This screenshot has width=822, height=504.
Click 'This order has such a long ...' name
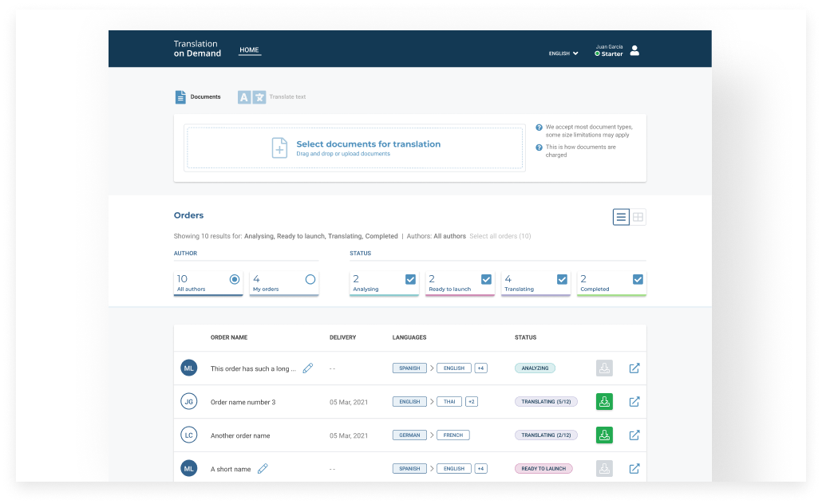tap(253, 369)
